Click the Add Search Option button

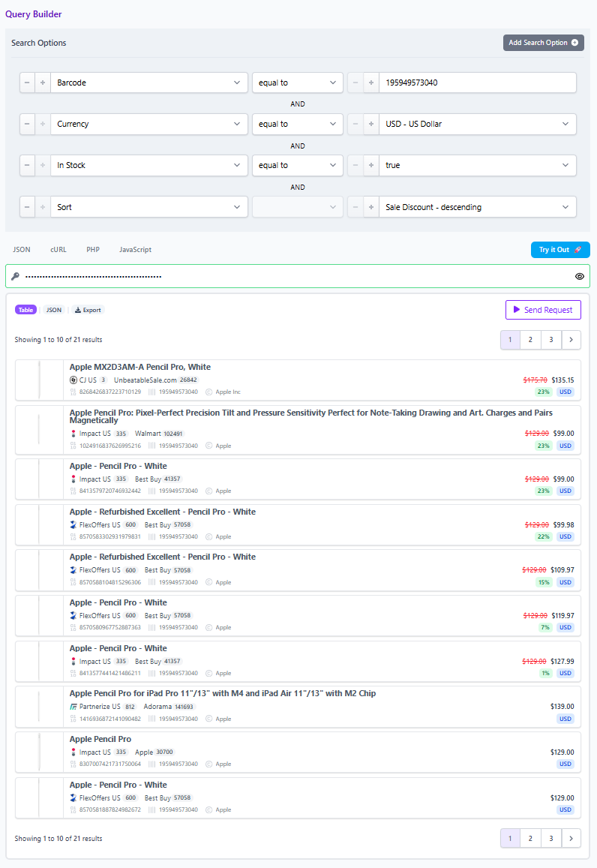tap(543, 43)
